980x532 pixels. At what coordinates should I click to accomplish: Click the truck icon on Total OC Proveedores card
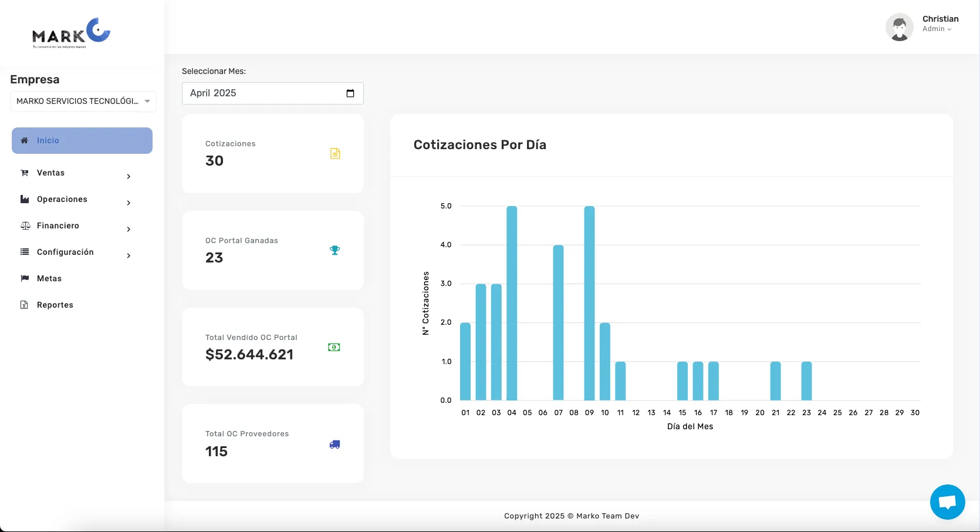point(334,445)
